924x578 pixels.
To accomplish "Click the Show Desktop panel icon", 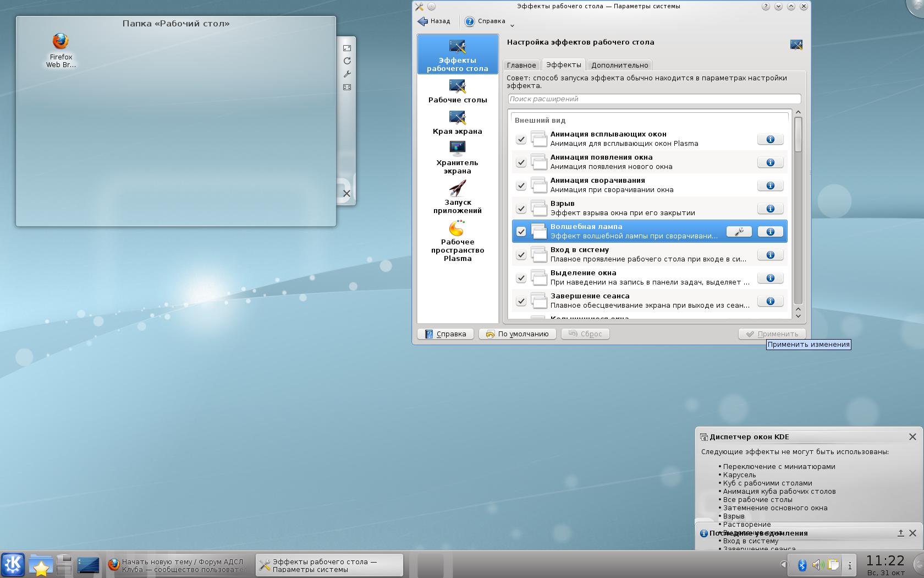I will click(x=88, y=565).
